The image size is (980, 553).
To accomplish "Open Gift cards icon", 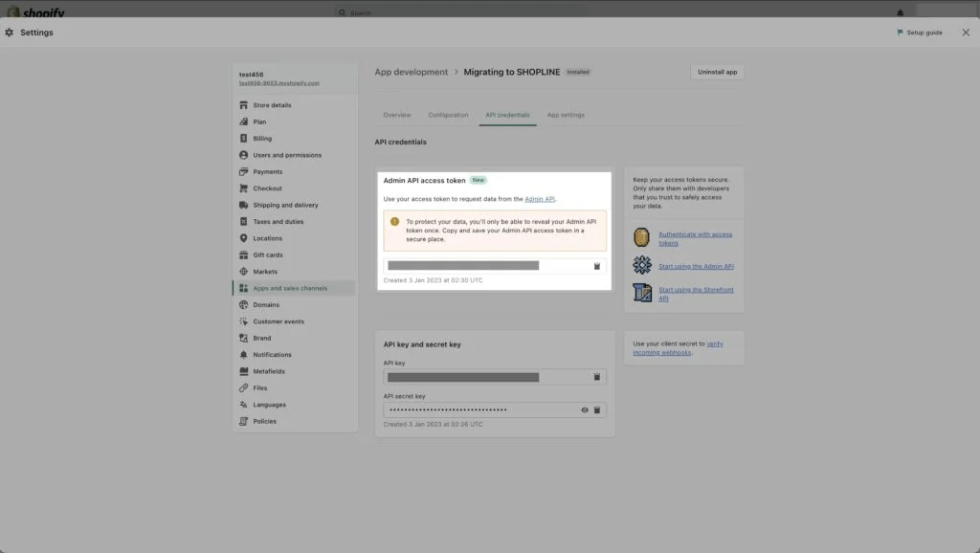I will [243, 254].
